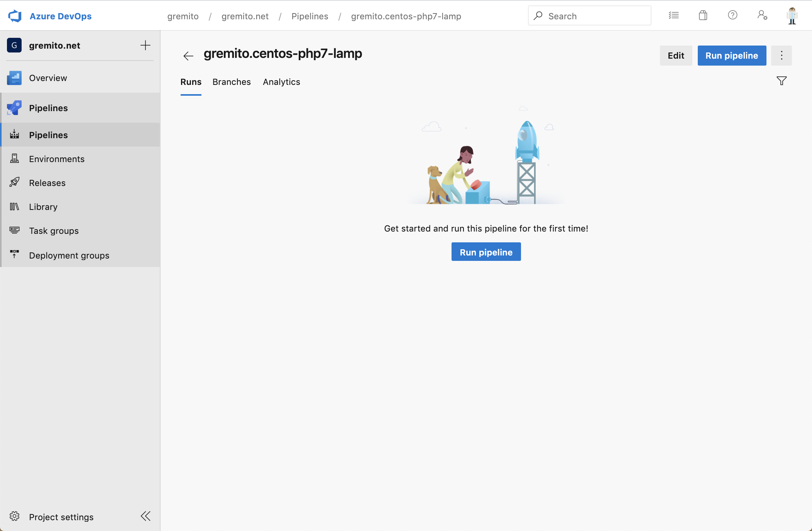Open gremito.net breadcrumb link
The image size is (812, 531).
[245, 16]
